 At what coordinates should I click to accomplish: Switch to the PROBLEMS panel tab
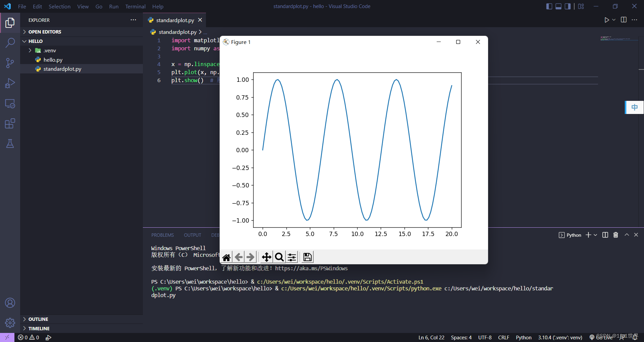point(163,235)
